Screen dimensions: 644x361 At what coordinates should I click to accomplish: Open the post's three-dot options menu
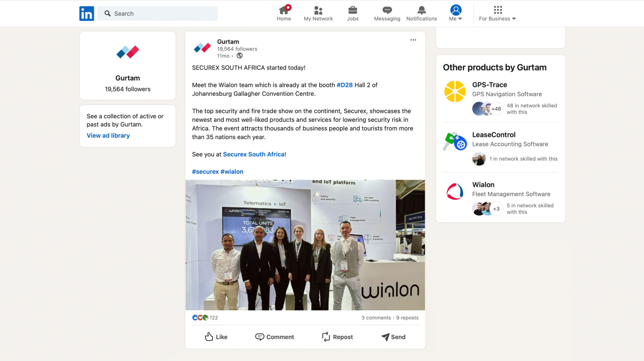coord(413,40)
